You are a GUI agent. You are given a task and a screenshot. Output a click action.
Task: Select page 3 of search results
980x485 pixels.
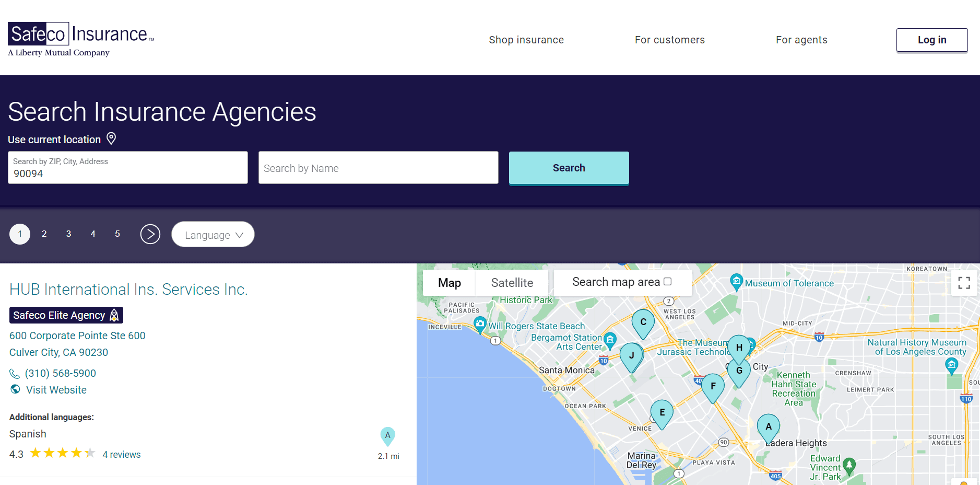tap(68, 234)
